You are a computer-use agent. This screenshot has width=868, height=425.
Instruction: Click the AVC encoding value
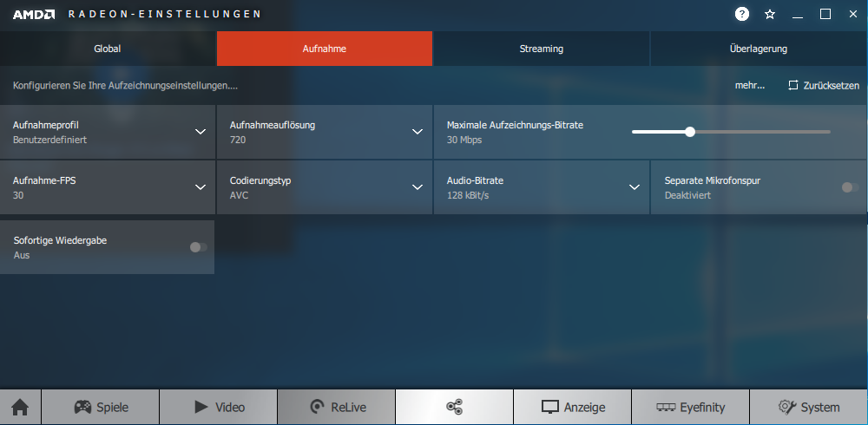point(240,195)
